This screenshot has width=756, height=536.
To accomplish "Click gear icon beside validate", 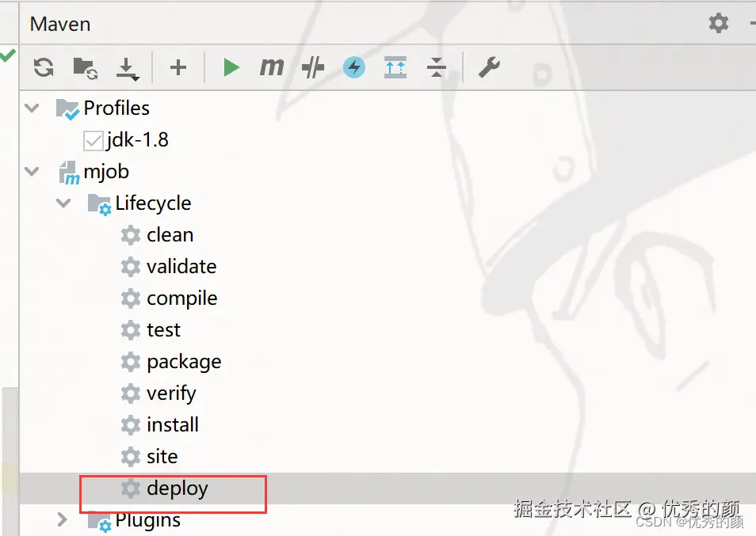I will click(131, 267).
